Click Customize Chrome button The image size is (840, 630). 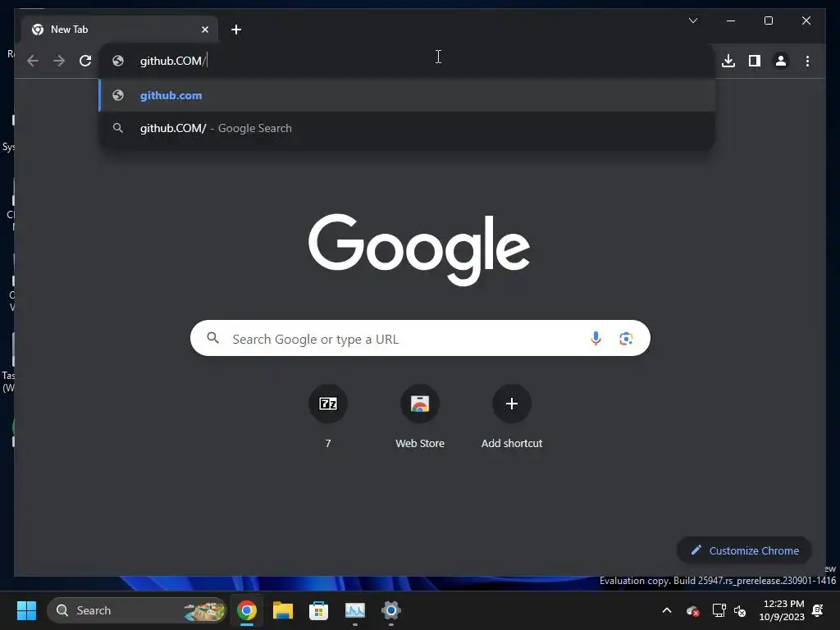[x=744, y=550]
